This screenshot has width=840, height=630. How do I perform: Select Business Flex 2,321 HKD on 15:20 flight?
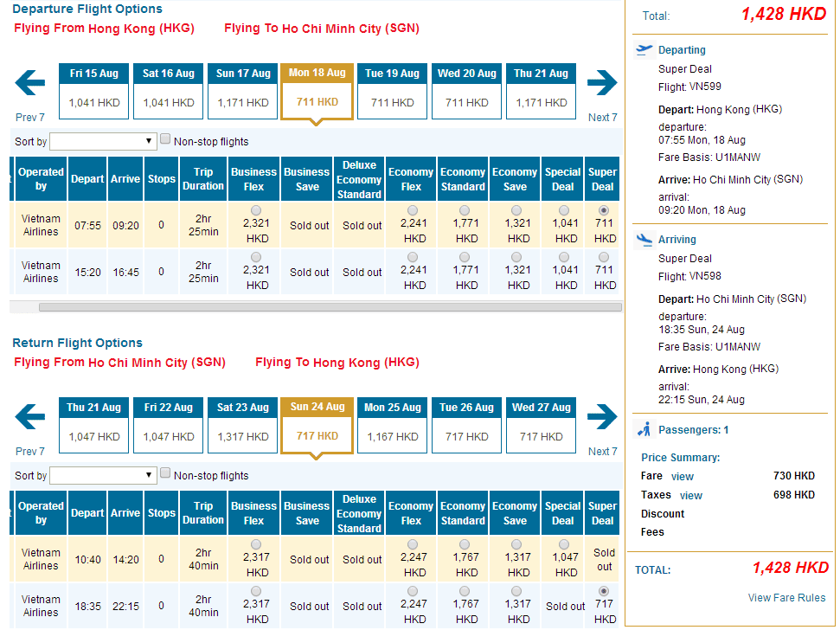click(254, 257)
